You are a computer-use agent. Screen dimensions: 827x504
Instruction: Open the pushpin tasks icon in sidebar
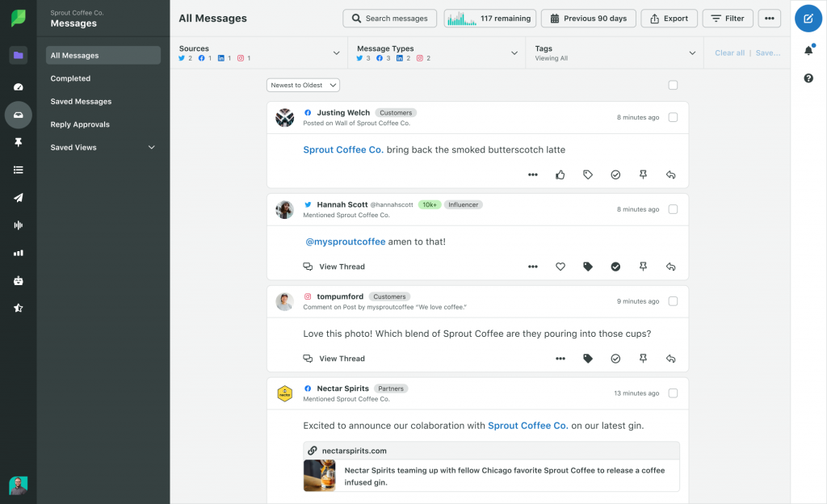click(x=19, y=142)
